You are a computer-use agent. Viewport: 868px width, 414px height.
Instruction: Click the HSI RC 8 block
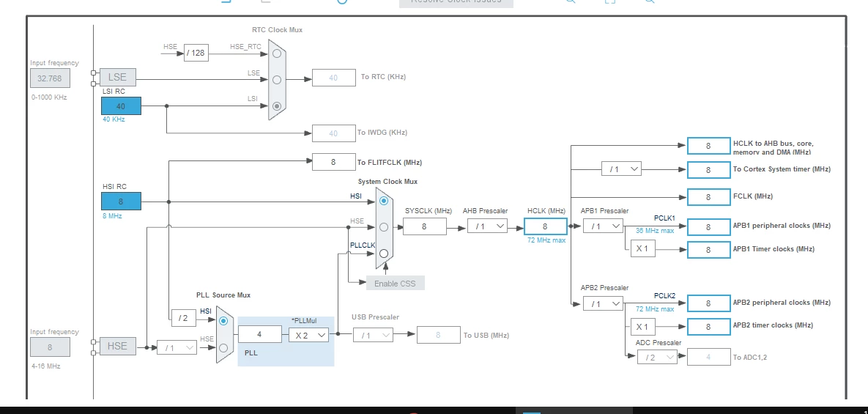click(121, 202)
